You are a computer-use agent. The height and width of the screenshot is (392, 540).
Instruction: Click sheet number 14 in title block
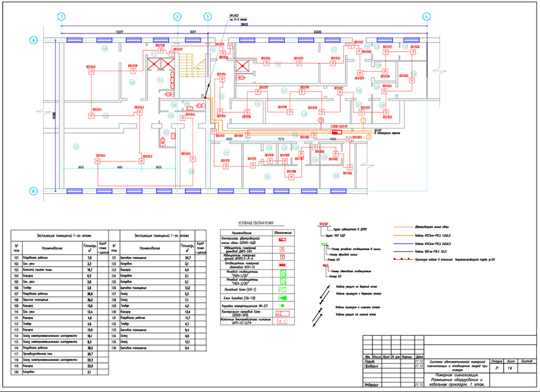(509, 368)
